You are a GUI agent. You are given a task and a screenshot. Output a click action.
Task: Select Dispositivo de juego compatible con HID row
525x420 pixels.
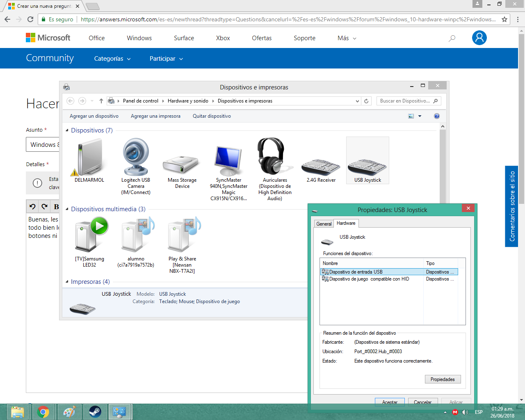(x=389, y=279)
